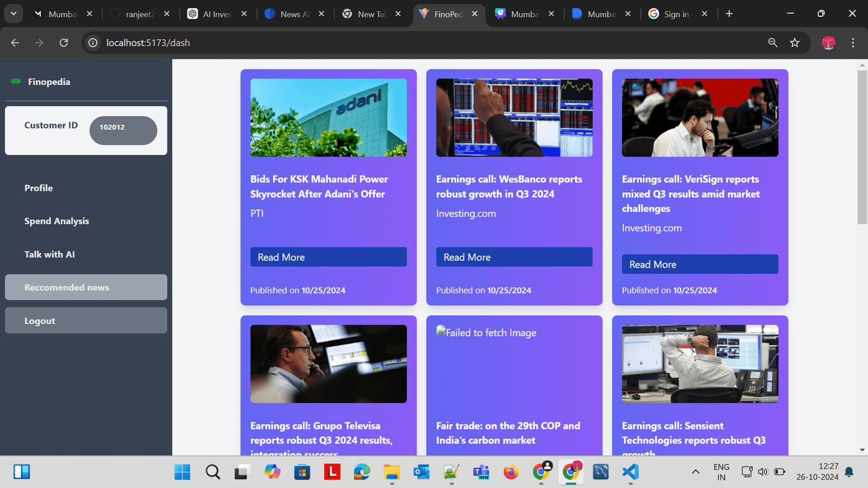Open Copilot from the taskbar
Screen dimensions: 868x488
tap(272, 472)
